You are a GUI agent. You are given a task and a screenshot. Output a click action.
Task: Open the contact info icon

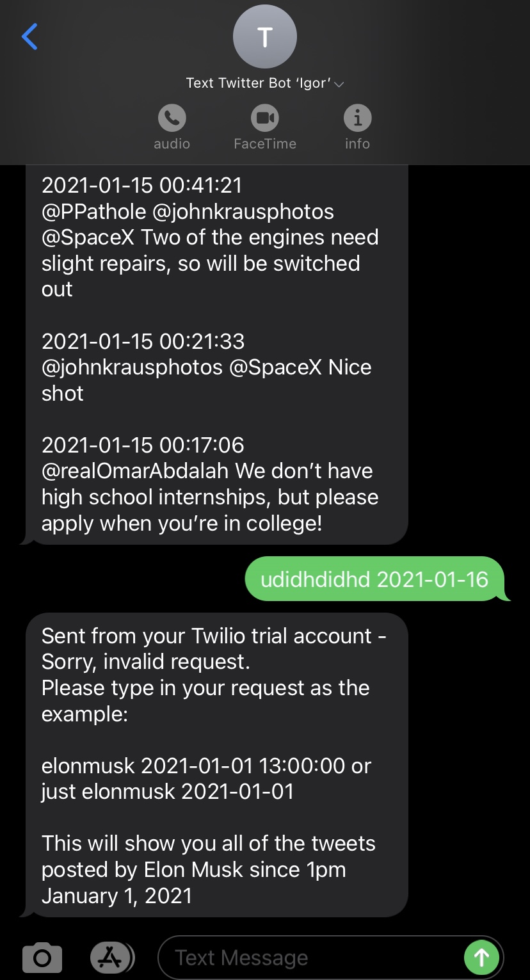[357, 118]
